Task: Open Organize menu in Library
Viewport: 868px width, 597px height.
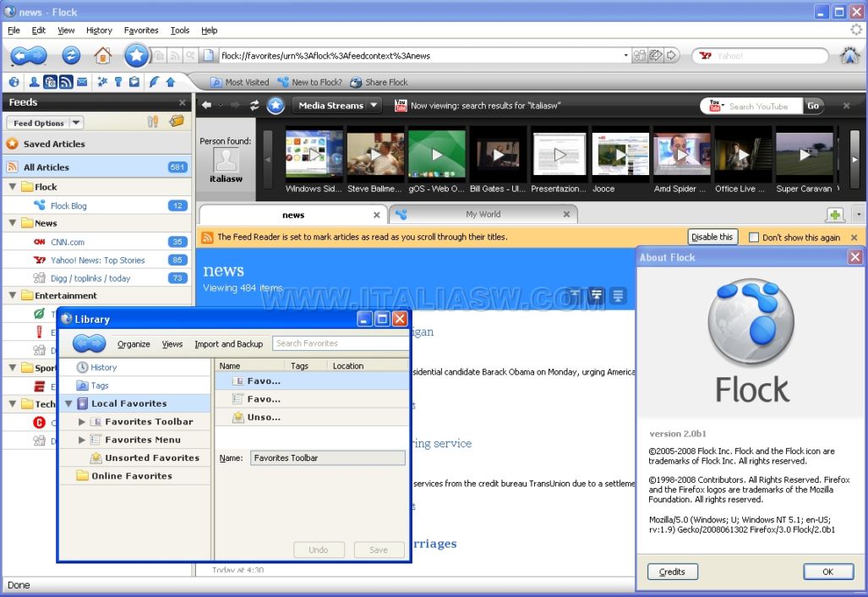Action: coord(134,344)
